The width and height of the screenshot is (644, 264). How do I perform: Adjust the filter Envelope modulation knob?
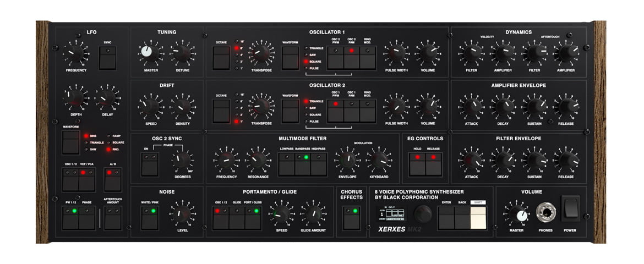coord(347,159)
